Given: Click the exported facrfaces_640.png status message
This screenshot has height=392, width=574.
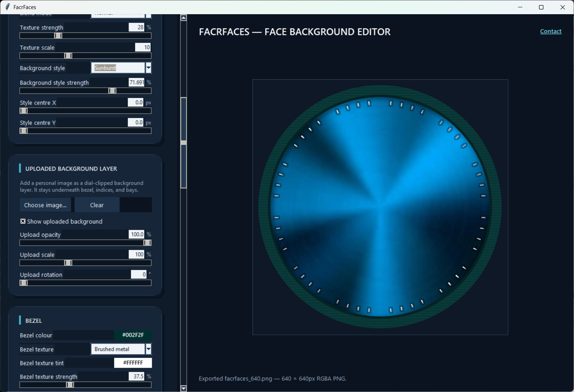Looking at the screenshot, I should [273, 379].
